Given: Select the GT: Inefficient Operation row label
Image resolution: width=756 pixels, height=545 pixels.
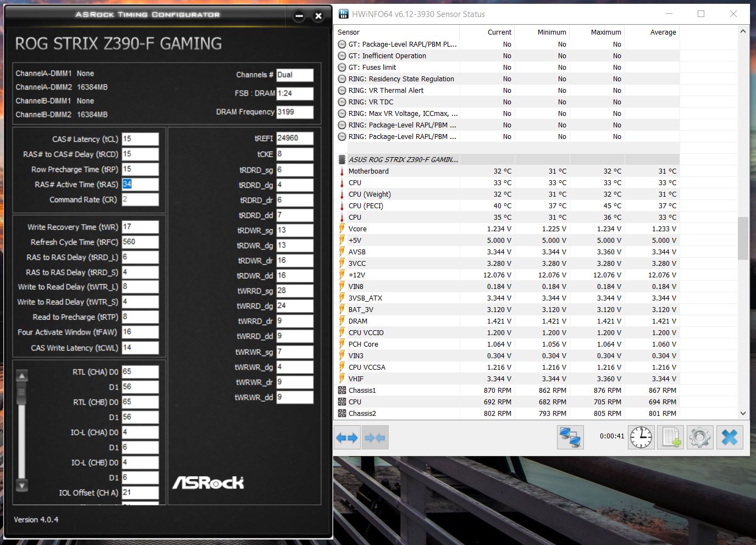Looking at the screenshot, I should tap(387, 56).
